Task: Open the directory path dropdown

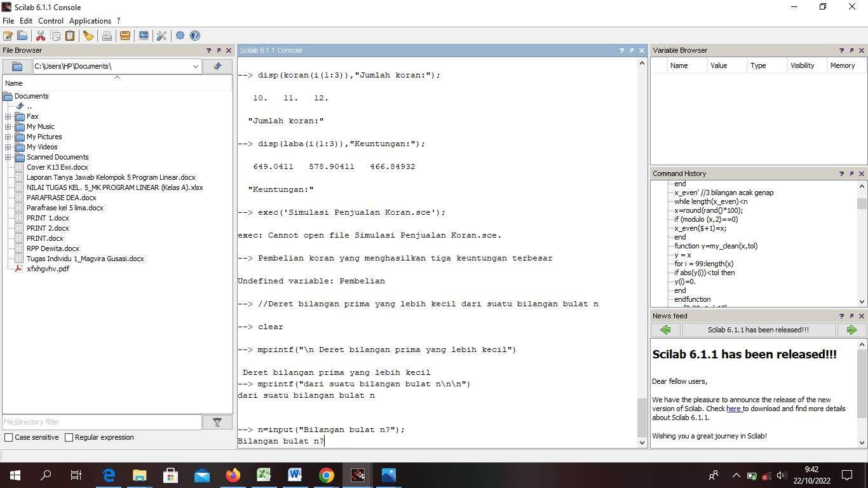Action: 195,66
